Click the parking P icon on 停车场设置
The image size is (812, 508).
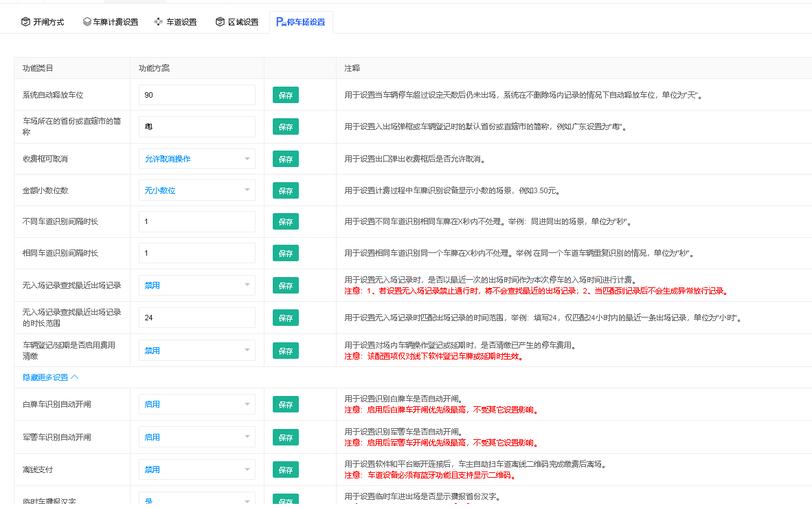point(281,22)
